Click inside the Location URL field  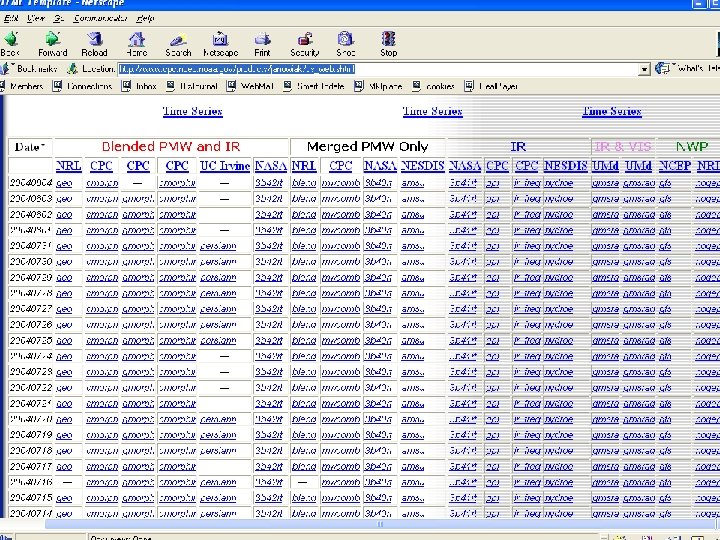tap(380, 69)
